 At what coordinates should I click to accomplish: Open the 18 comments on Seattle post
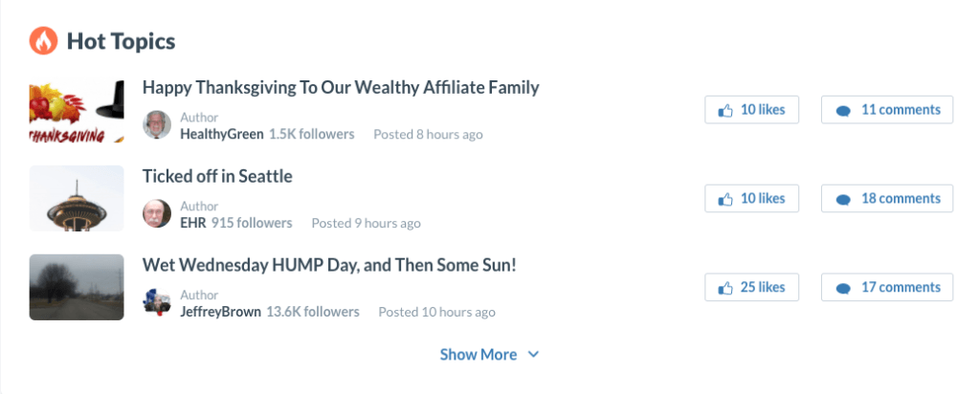click(886, 198)
